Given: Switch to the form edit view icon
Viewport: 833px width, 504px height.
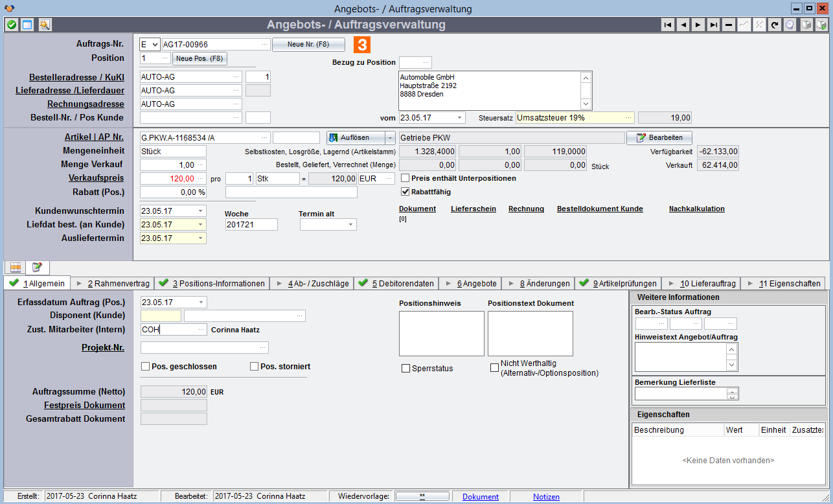Looking at the screenshot, I should pos(37,267).
